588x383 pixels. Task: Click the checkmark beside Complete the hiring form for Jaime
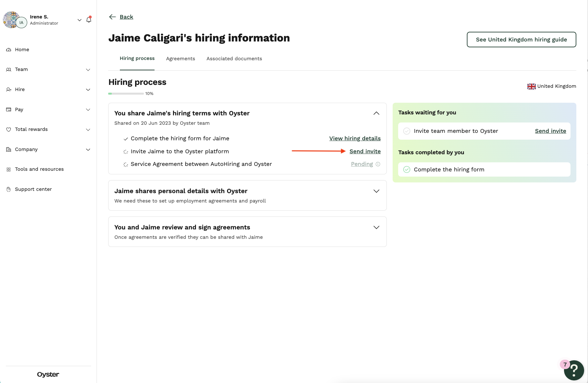tap(126, 139)
